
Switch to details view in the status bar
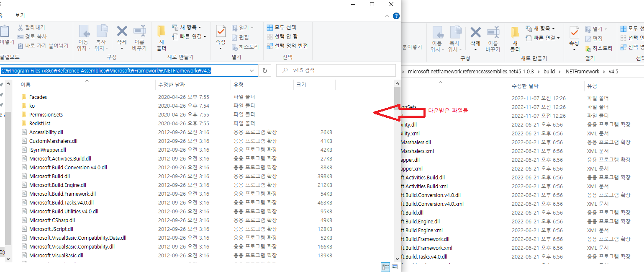pyautogui.click(x=385, y=267)
